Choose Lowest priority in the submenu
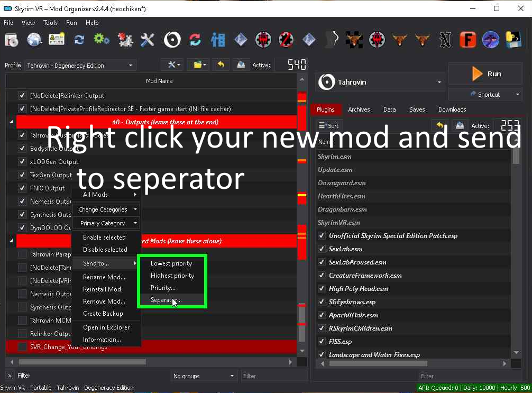The width and height of the screenshot is (532, 393). 171,263
